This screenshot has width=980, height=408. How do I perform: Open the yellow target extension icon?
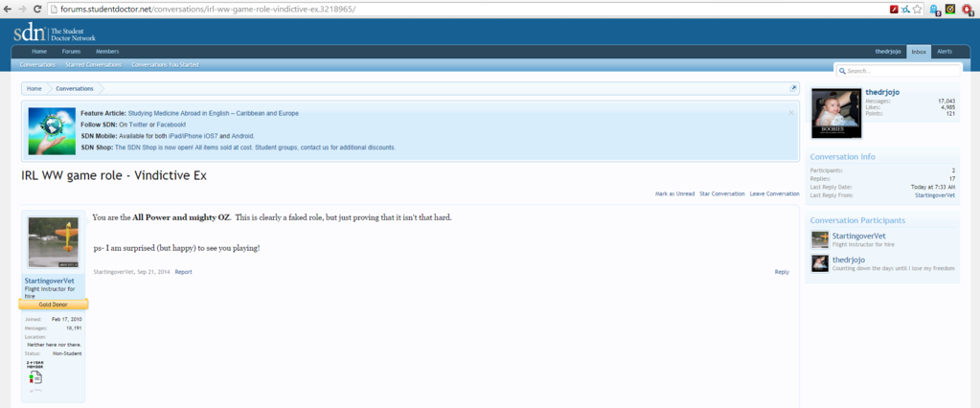point(950,10)
